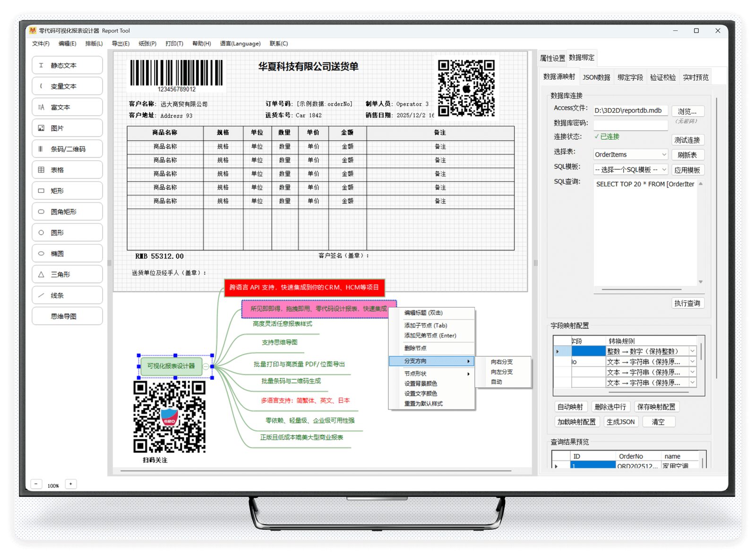This screenshot has width=756, height=554.
Task: Choose the triangle (三角形) shape tool
Action: 67,274
